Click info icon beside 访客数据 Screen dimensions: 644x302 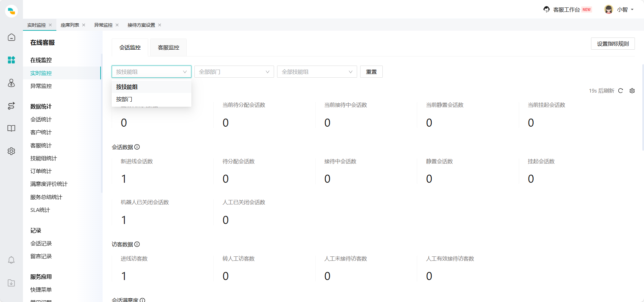click(x=137, y=244)
